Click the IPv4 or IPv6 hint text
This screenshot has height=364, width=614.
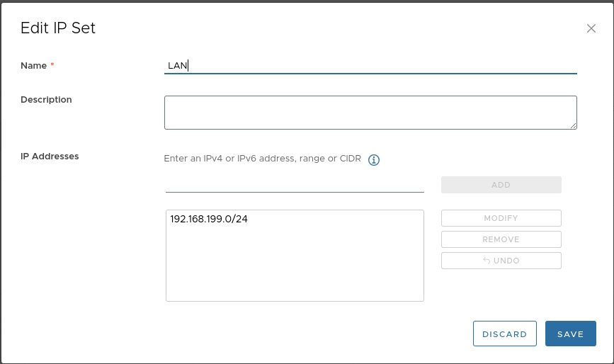click(262, 159)
